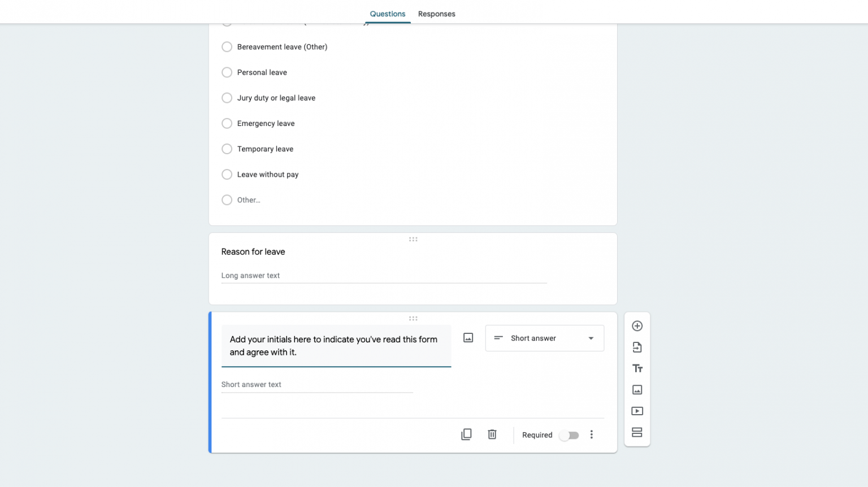868x487 pixels.
Task: Add a title and description block
Action: tap(637, 368)
